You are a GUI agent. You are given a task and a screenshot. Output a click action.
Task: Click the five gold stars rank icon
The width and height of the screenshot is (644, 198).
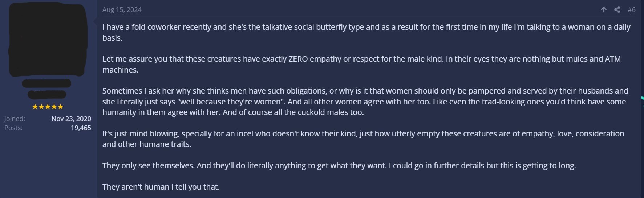point(48,107)
